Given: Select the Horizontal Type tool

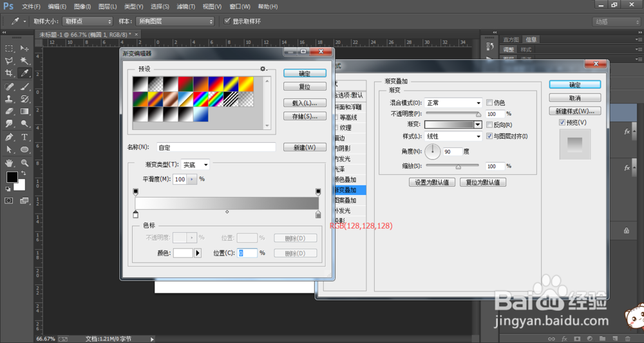Looking at the screenshot, I should (24, 137).
